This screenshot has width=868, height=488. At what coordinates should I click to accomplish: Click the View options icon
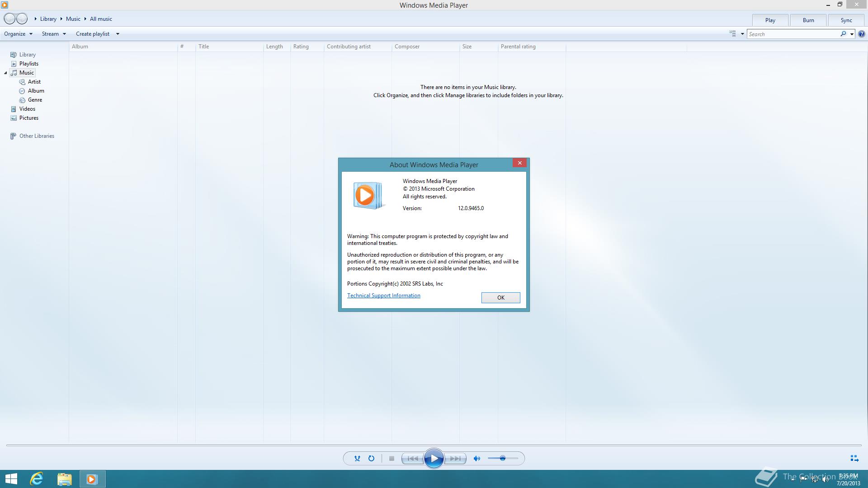[x=732, y=34]
